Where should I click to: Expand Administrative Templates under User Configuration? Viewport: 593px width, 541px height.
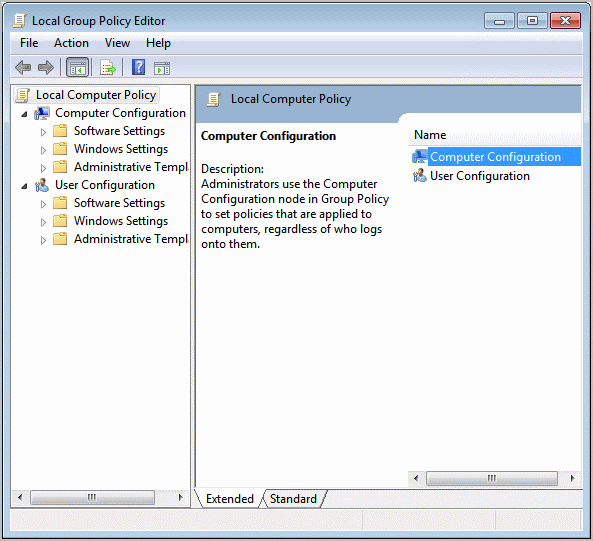43,240
